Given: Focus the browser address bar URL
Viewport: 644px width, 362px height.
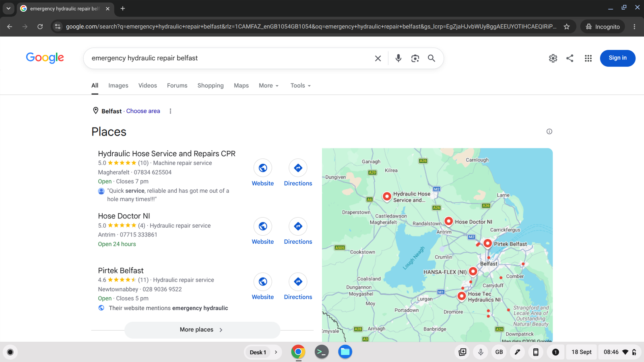Looking at the screenshot, I should coord(311,27).
